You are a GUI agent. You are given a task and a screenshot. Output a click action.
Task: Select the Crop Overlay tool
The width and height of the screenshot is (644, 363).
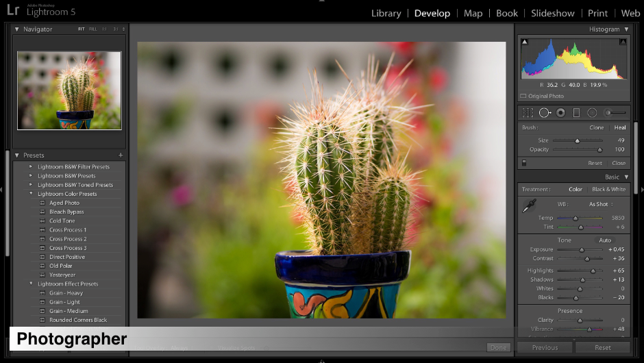528,112
